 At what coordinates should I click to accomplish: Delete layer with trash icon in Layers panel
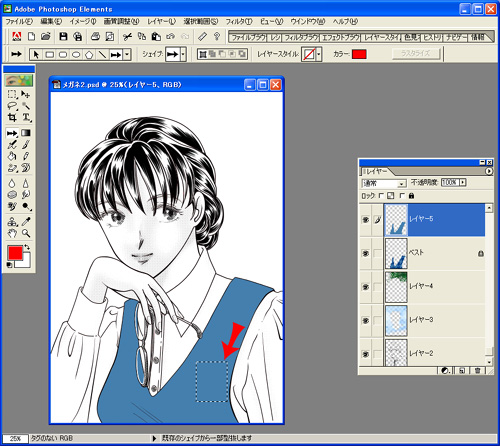[x=477, y=370]
